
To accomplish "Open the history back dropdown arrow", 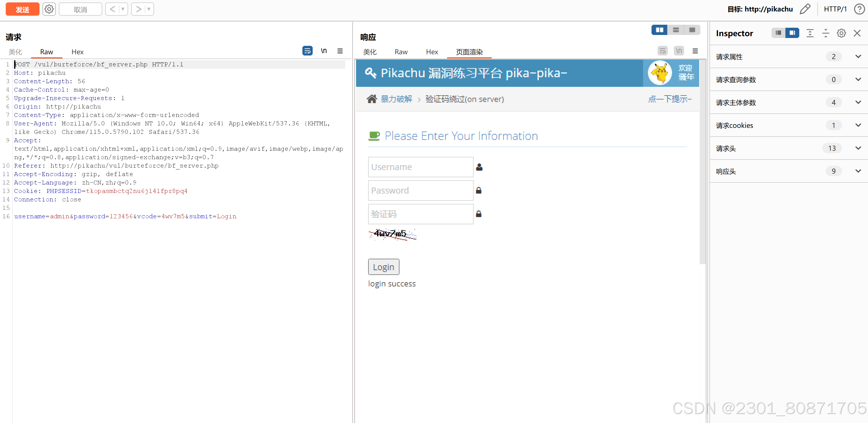I will point(123,9).
